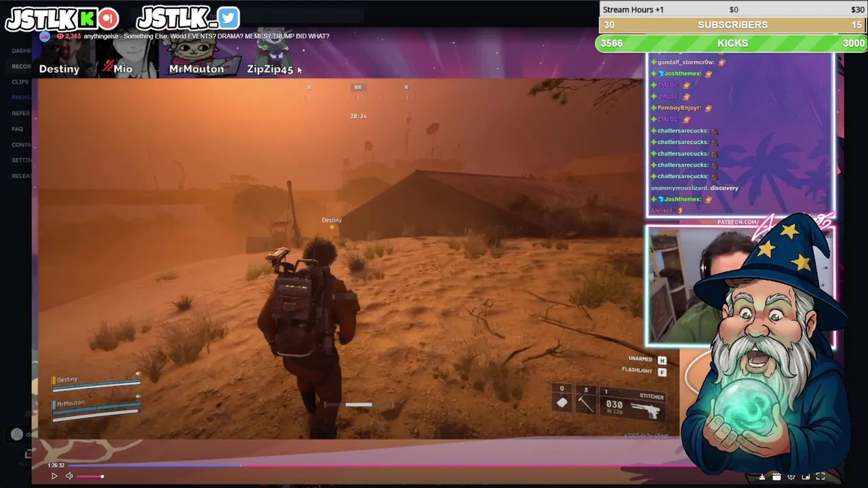
Task: Open the Premium sidebar item
Action: pos(21,98)
